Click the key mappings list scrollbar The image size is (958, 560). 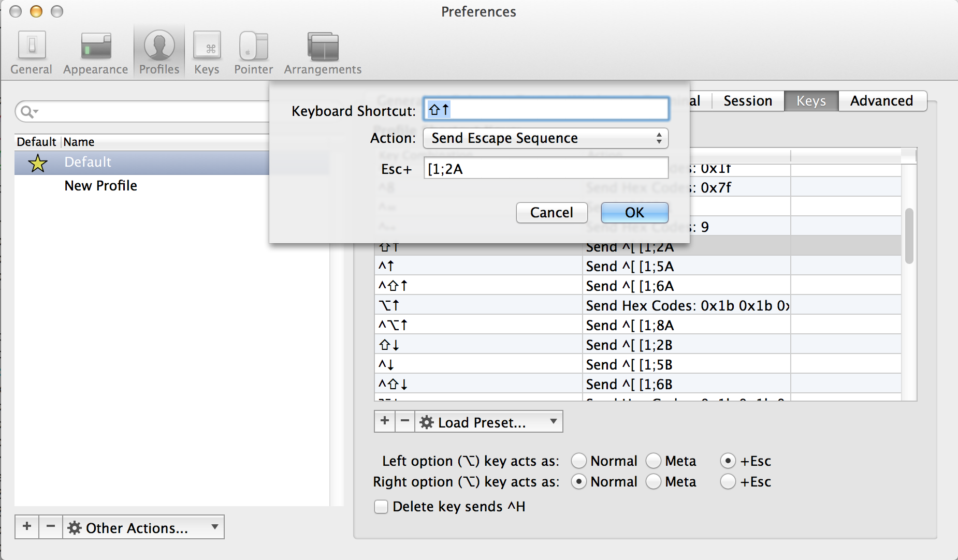click(909, 236)
